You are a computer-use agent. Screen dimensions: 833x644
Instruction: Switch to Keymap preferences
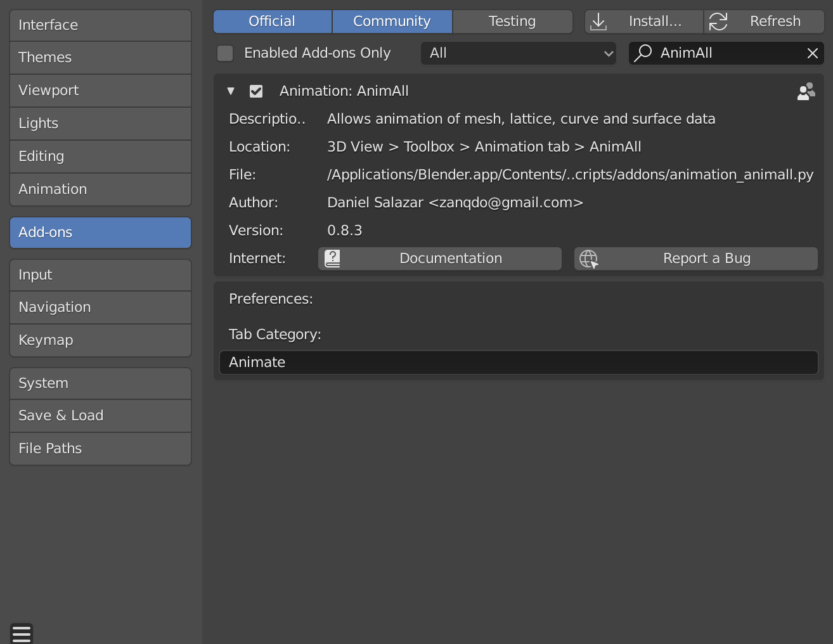pyautogui.click(x=100, y=340)
